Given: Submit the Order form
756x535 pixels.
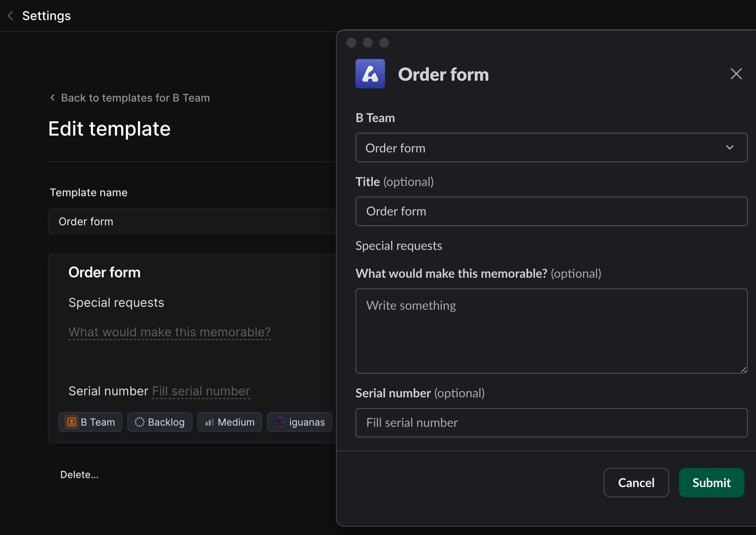Looking at the screenshot, I should point(711,483).
